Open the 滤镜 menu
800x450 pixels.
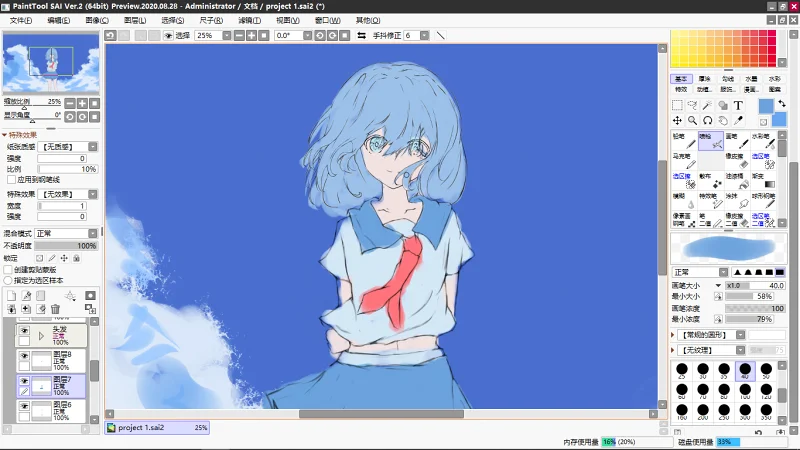tap(249, 20)
